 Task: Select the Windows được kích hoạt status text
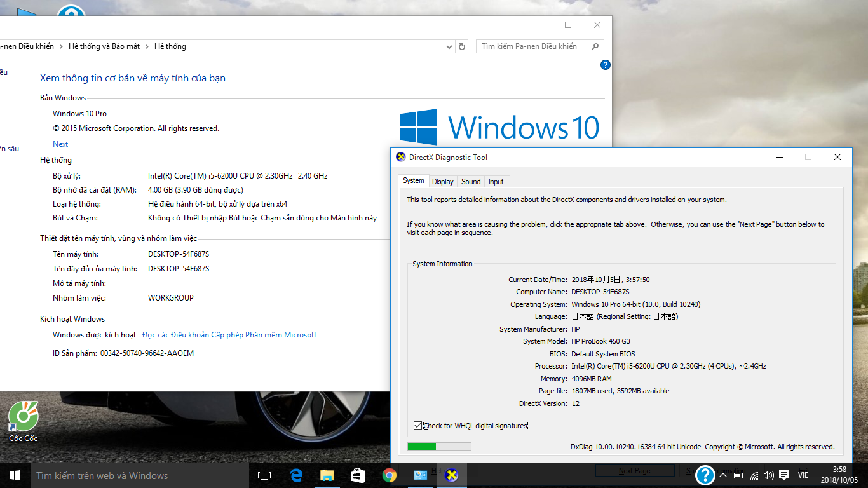[94, 335]
